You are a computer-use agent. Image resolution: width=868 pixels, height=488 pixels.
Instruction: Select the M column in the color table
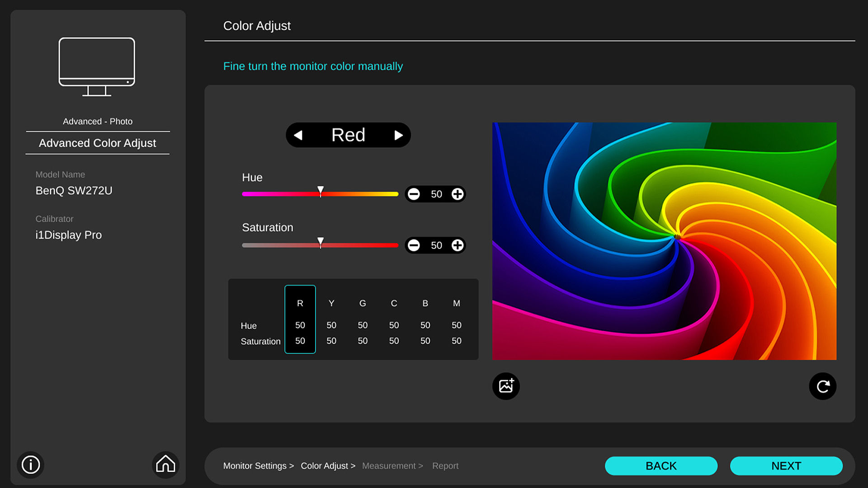(456, 319)
